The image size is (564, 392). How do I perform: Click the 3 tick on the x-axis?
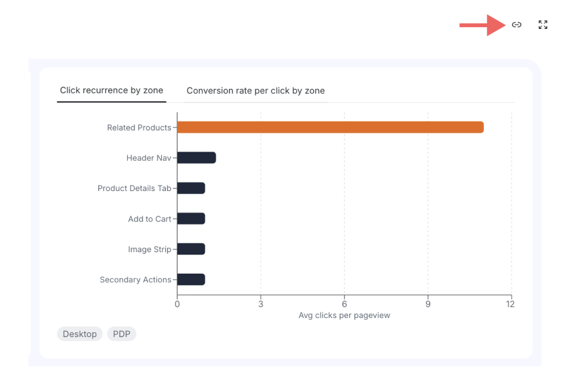pos(261,304)
